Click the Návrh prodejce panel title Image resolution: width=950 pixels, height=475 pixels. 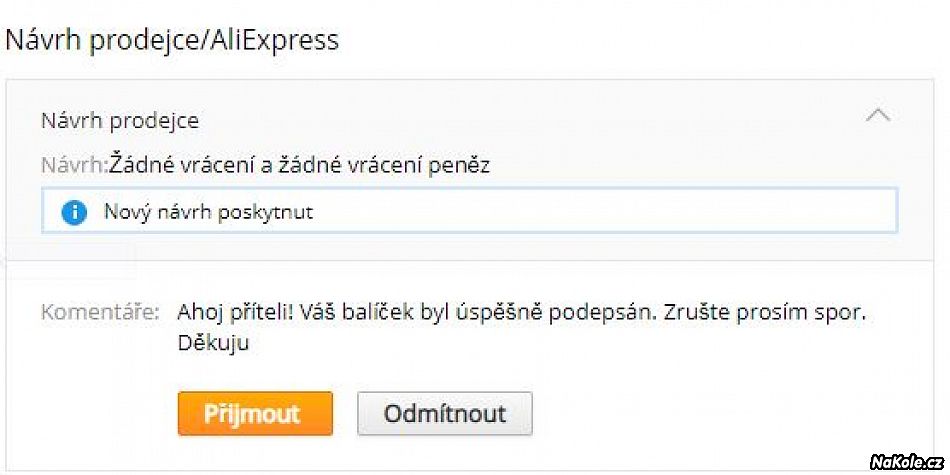120,121
